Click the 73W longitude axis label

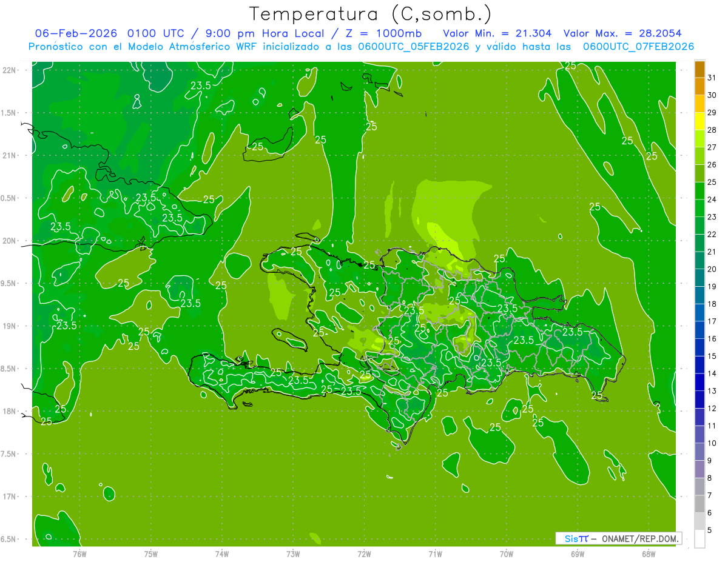click(x=293, y=554)
